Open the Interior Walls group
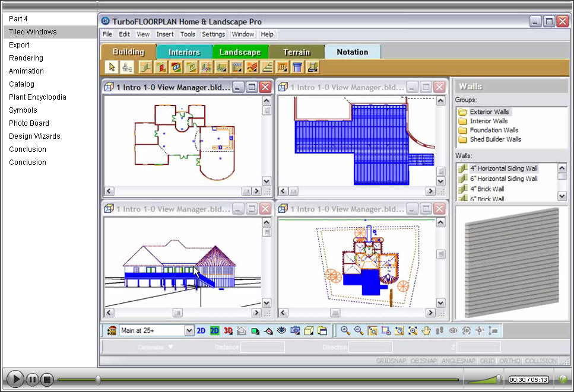The width and height of the screenshot is (574, 392). click(483, 121)
